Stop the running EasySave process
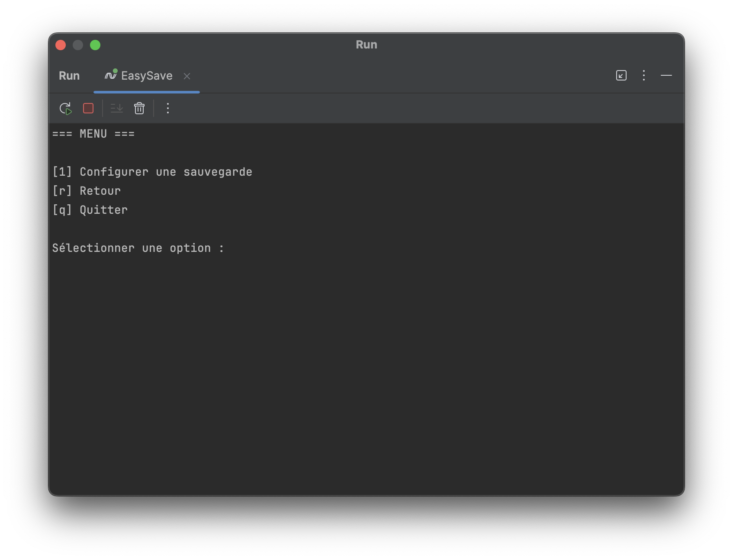The image size is (733, 560). 88,108
